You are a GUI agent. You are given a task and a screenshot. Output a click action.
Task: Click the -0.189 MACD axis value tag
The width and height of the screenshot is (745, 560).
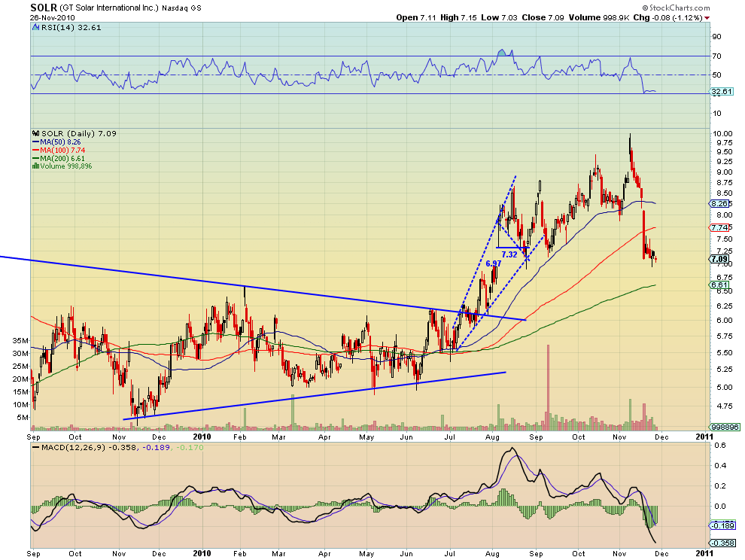pyautogui.click(x=722, y=525)
